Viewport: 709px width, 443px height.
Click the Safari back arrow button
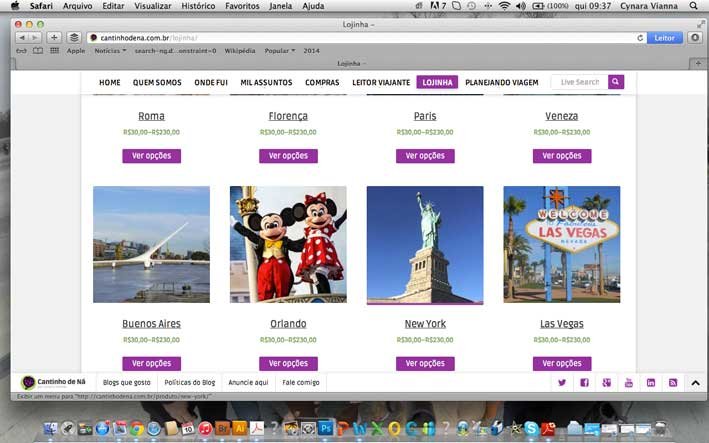[x=22, y=38]
